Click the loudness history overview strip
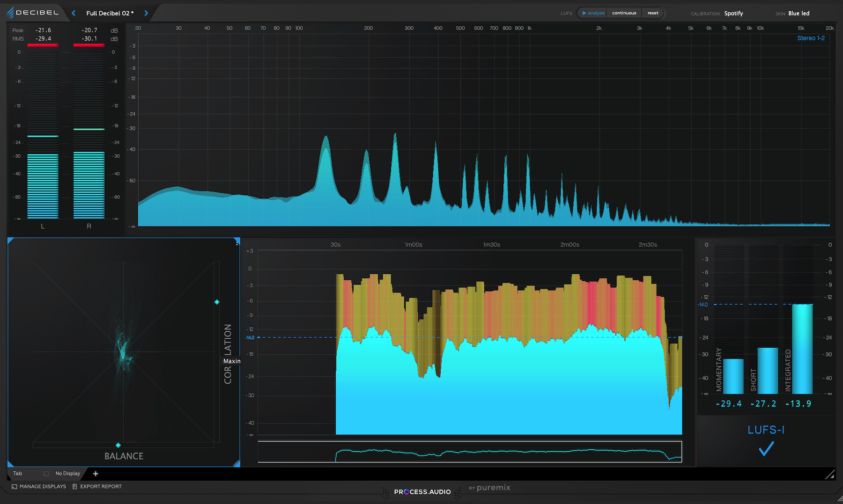 tap(470, 452)
